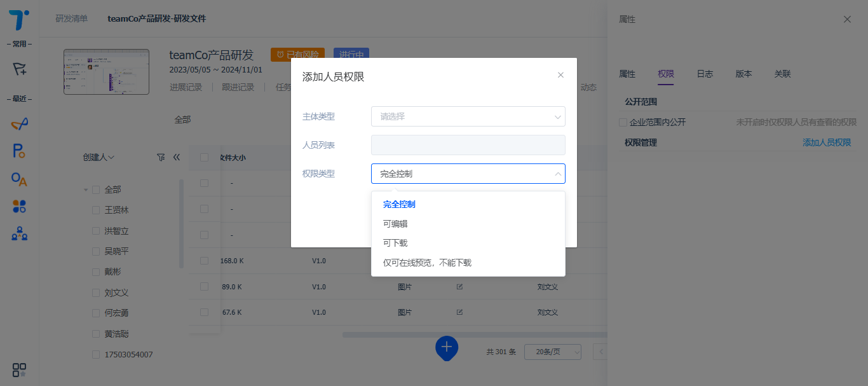Click the 人员列表 input field

(468, 145)
